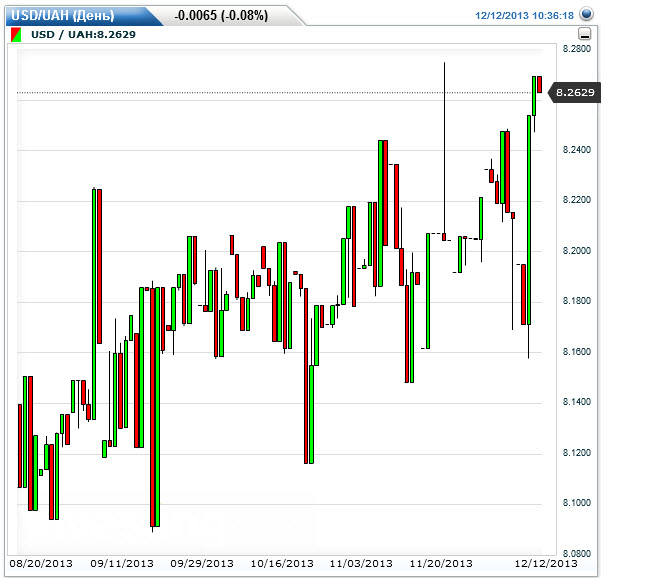The height and width of the screenshot is (578, 649).
Task: Click the 8.2800 price axis label
Action: click(x=577, y=49)
